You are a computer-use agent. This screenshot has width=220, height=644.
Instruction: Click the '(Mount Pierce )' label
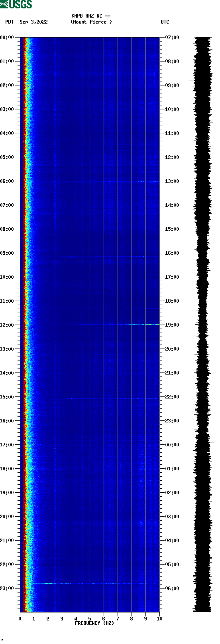[x=91, y=22]
